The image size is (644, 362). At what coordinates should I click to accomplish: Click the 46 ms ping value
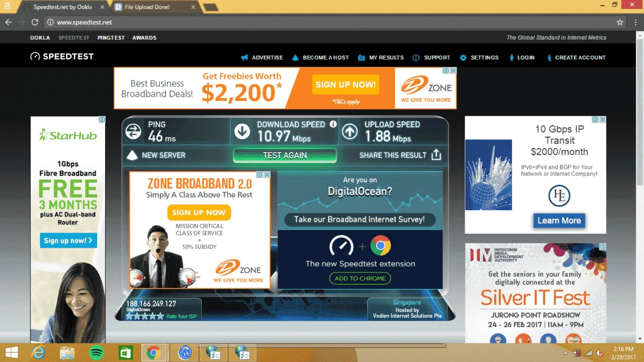tap(162, 137)
